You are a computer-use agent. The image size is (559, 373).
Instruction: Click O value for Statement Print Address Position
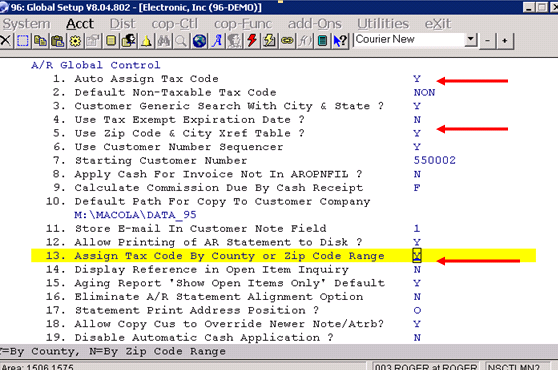tap(417, 311)
